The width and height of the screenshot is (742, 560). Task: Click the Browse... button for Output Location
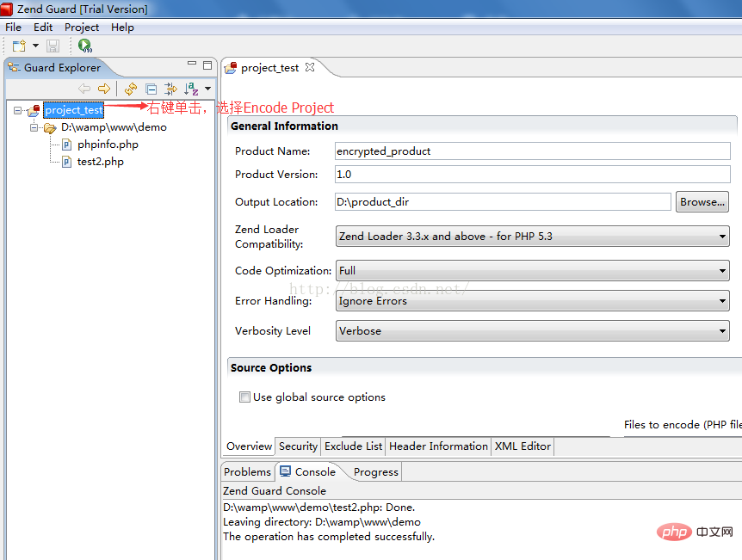(702, 202)
